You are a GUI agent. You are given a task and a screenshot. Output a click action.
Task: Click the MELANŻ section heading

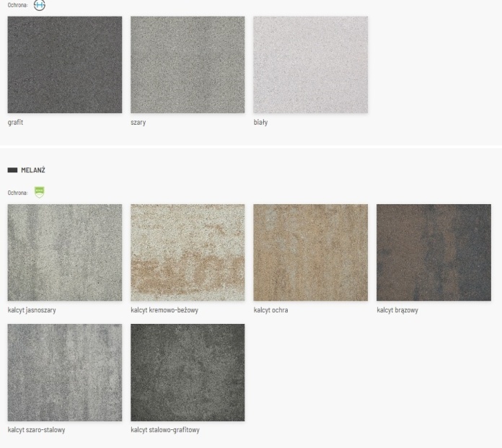tap(33, 170)
